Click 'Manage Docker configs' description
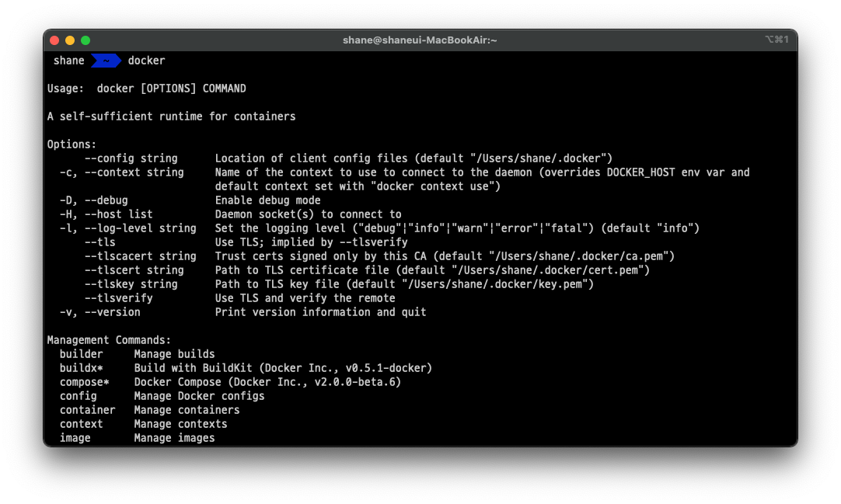 (200, 395)
